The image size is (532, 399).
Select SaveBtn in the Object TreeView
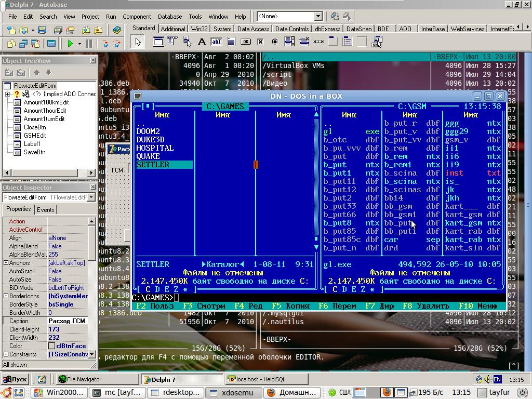[x=34, y=152]
